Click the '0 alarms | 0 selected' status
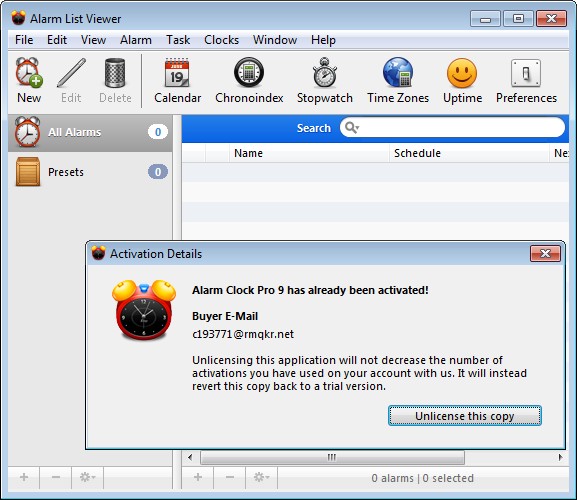 click(422, 478)
